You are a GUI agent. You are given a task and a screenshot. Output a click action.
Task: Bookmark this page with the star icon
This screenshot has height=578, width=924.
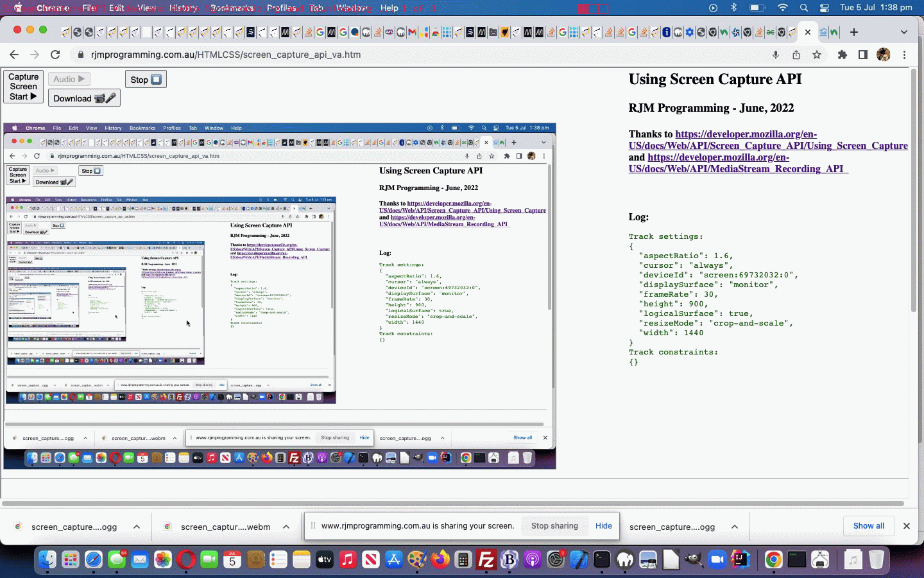pyautogui.click(x=817, y=55)
